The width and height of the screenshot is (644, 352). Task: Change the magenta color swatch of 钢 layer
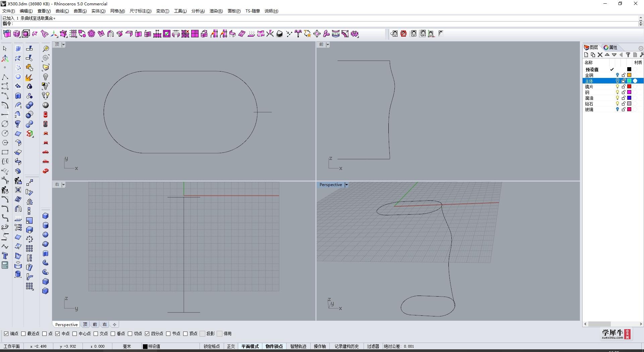(629, 92)
